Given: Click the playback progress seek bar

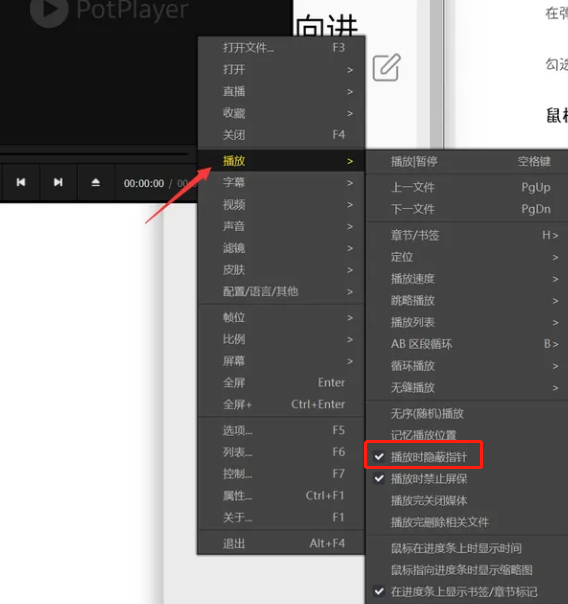Looking at the screenshot, I should [x=94, y=154].
